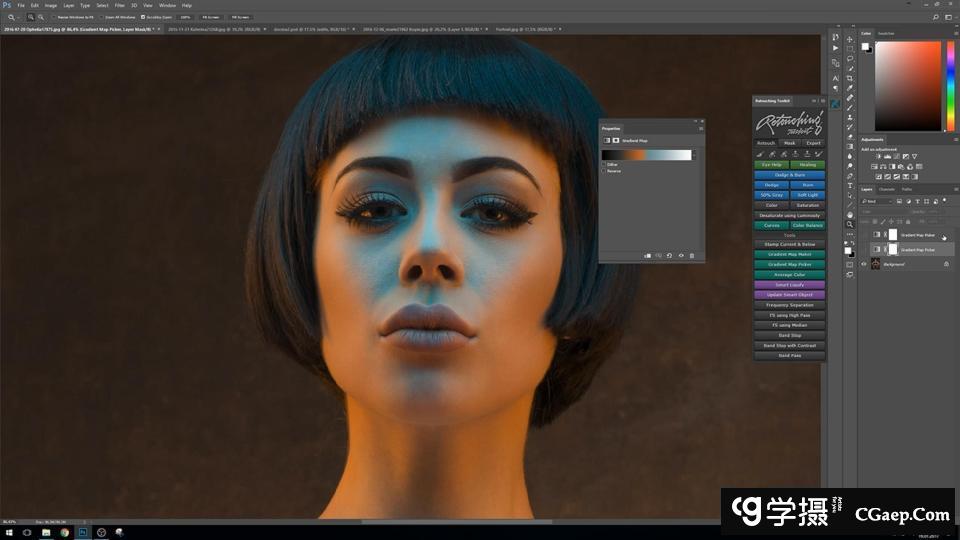Select the Crop tool in the toolbar
This screenshot has height=540, width=960.
[850, 77]
